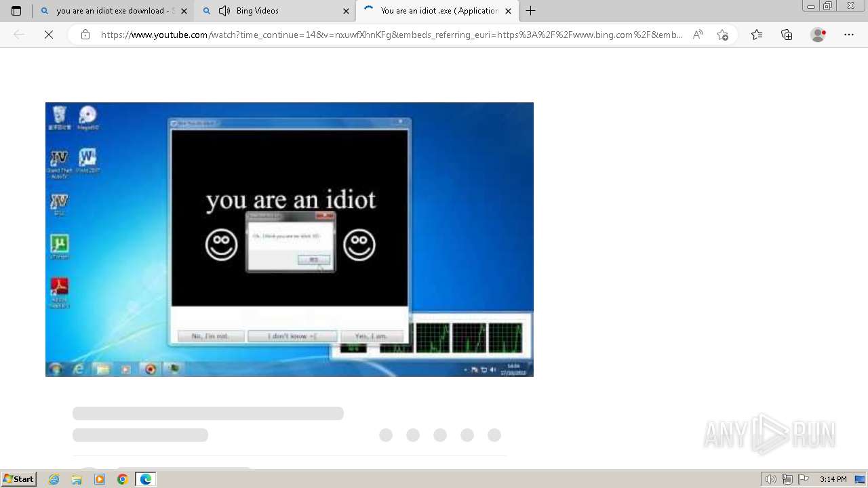Add this page to favorites
The image size is (868, 488).
tap(722, 35)
